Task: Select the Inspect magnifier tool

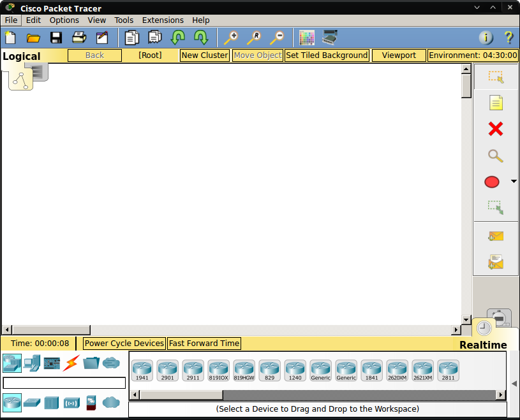Action: tap(496, 156)
